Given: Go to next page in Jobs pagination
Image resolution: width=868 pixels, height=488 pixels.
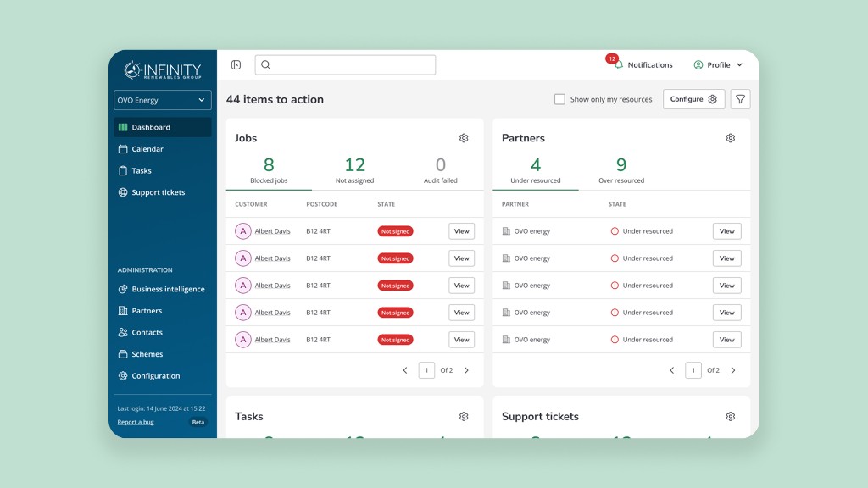Looking at the screenshot, I should point(466,370).
